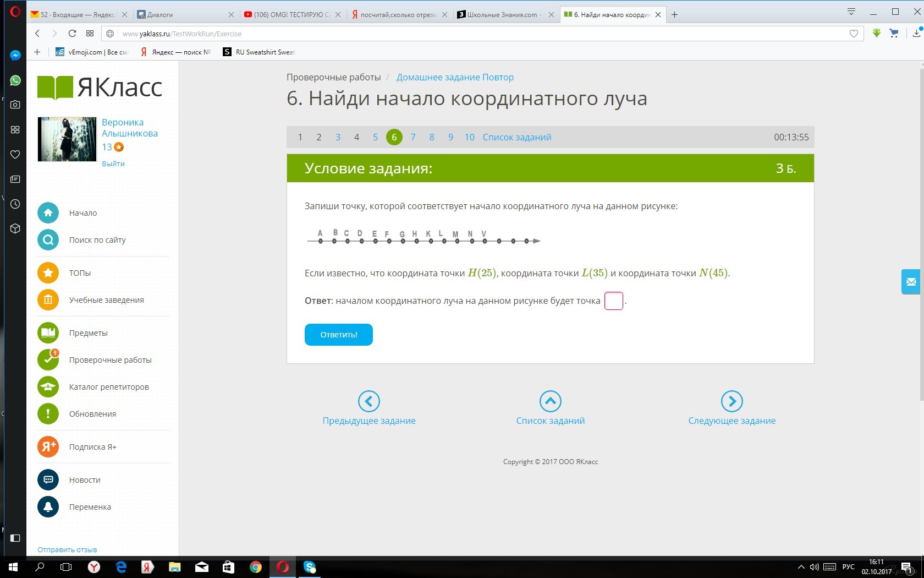
Task: Open Chrome from the taskbar
Action: point(256,567)
